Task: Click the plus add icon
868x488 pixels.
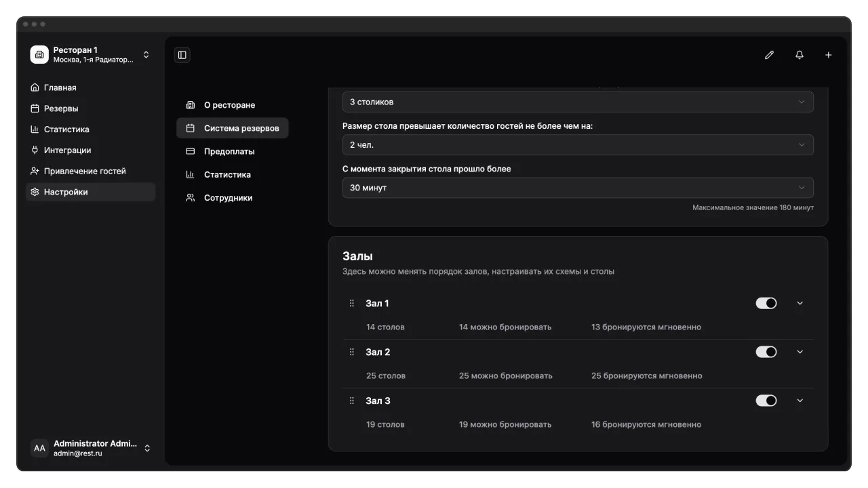Action: [x=829, y=55]
